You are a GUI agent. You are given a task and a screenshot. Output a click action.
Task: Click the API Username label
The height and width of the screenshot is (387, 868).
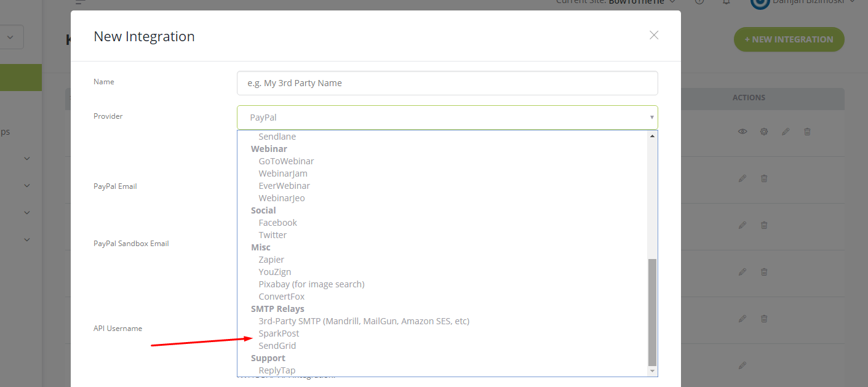(117, 328)
